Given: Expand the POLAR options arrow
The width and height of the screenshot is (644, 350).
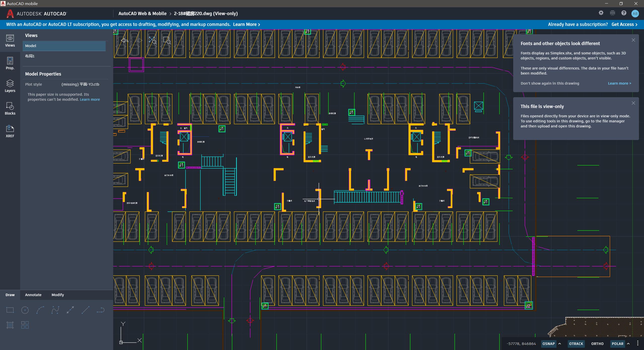Looking at the screenshot, I should tap(628, 344).
